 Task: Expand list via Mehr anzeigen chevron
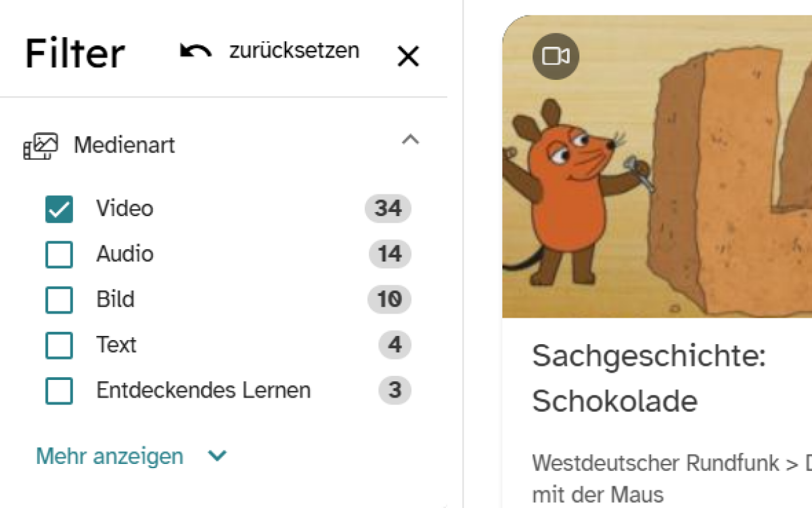pyautogui.click(x=217, y=457)
